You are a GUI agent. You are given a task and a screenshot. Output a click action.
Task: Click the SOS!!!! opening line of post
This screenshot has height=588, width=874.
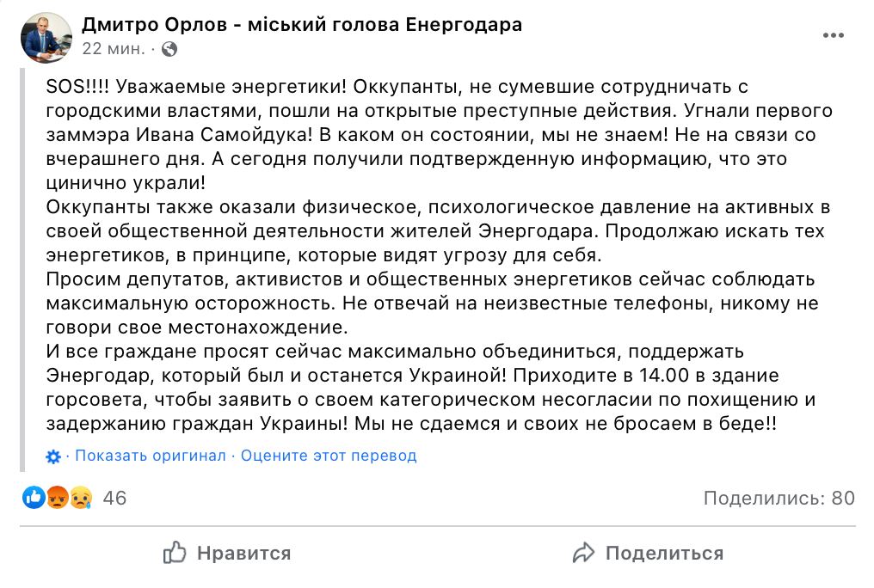pos(397,87)
